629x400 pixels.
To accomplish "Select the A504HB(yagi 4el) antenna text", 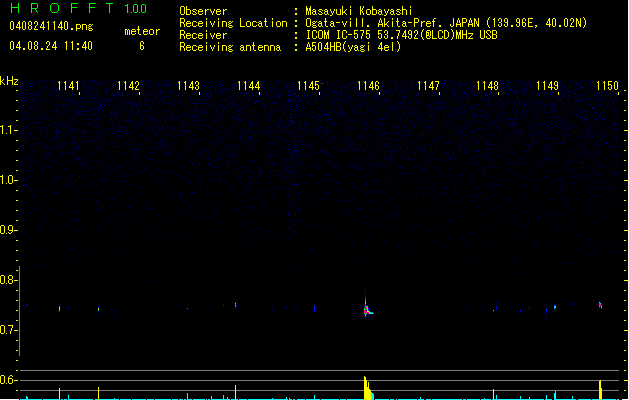I will pyautogui.click(x=353, y=47).
